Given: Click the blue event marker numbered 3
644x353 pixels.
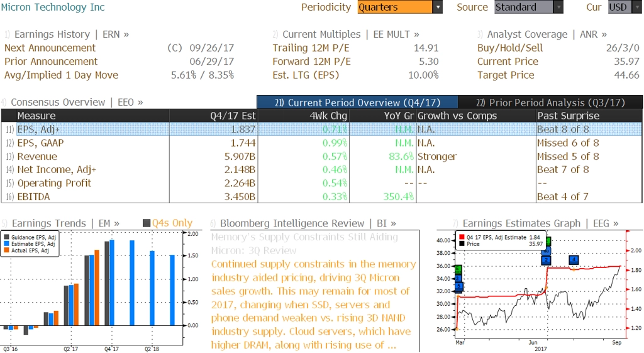Looking at the screenshot, I should [458, 278].
